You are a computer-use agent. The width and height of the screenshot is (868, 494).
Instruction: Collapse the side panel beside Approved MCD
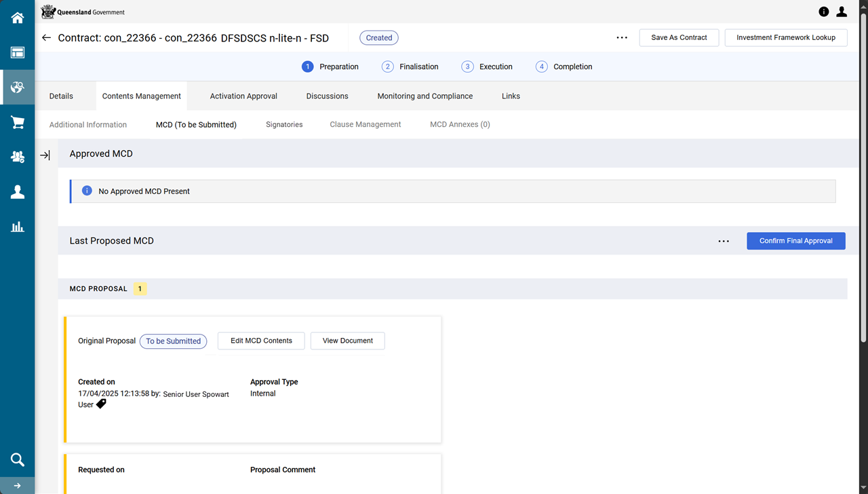coord(45,155)
